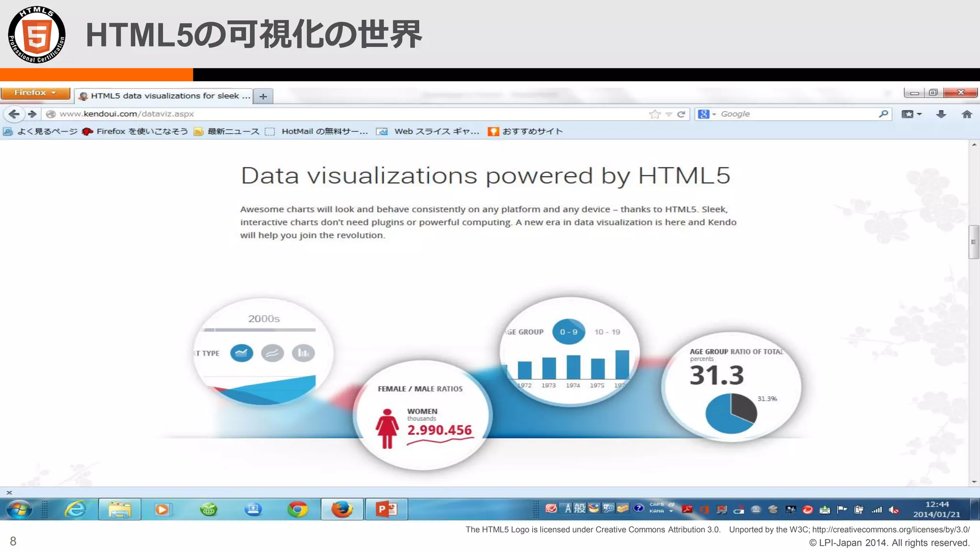Choose the area chart type button
Viewport: 980px width, 551px height.
tap(242, 353)
